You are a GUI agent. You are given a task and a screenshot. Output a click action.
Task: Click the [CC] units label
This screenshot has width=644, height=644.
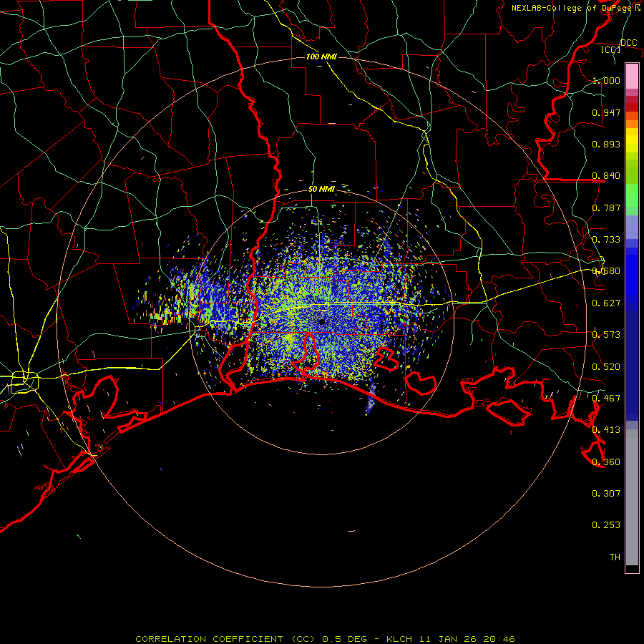pyautogui.click(x=611, y=49)
